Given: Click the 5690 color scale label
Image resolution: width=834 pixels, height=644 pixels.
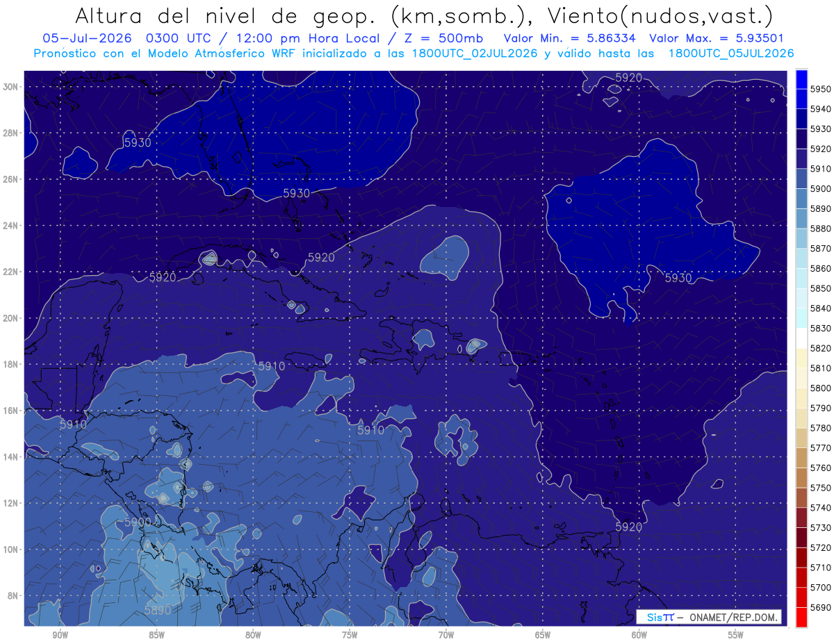Looking at the screenshot, I should pos(821,607).
